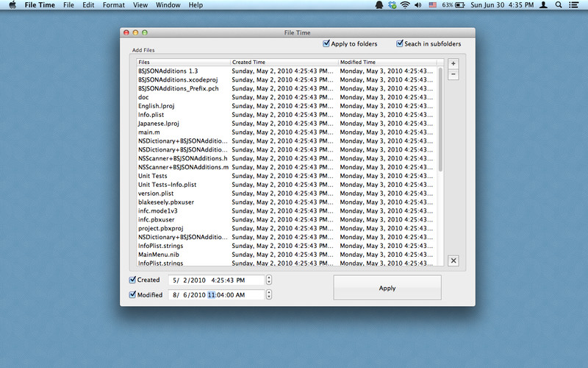The height and width of the screenshot is (368, 588).
Task: Select the project.pbxproj row
Action: point(287,228)
